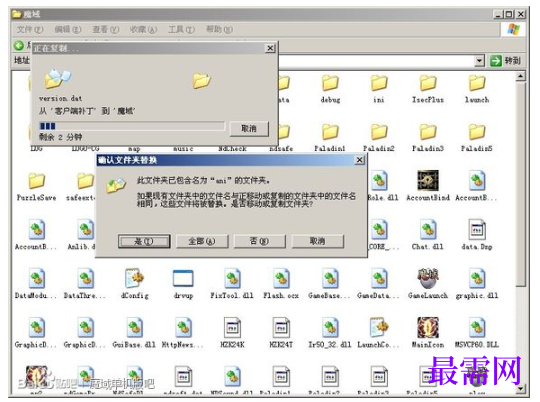Open the 文件(F) menu

click(x=30, y=30)
